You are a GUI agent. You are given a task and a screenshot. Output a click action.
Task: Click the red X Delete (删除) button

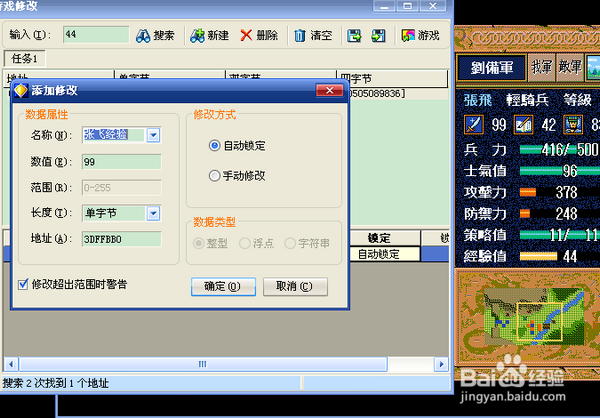click(259, 36)
